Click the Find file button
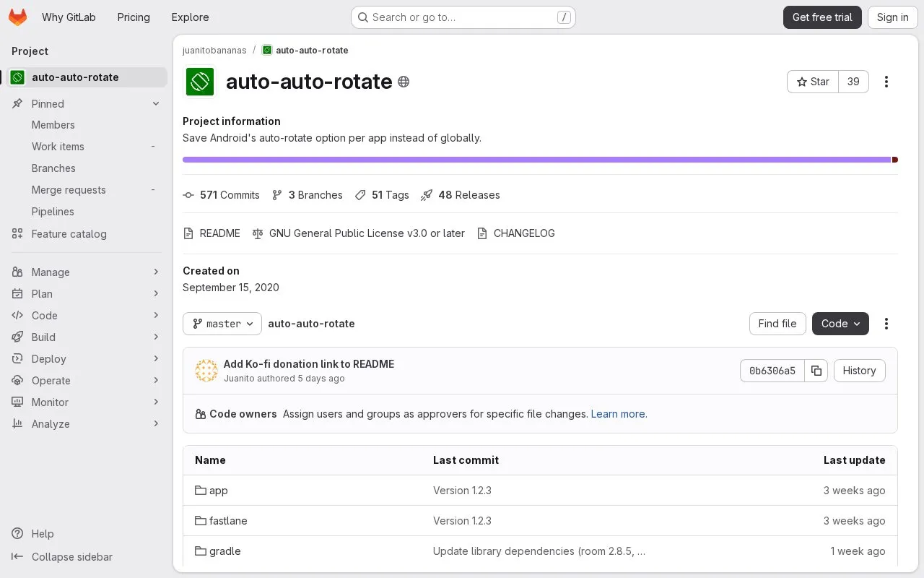This screenshot has height=578, width=924. (777, 324)
